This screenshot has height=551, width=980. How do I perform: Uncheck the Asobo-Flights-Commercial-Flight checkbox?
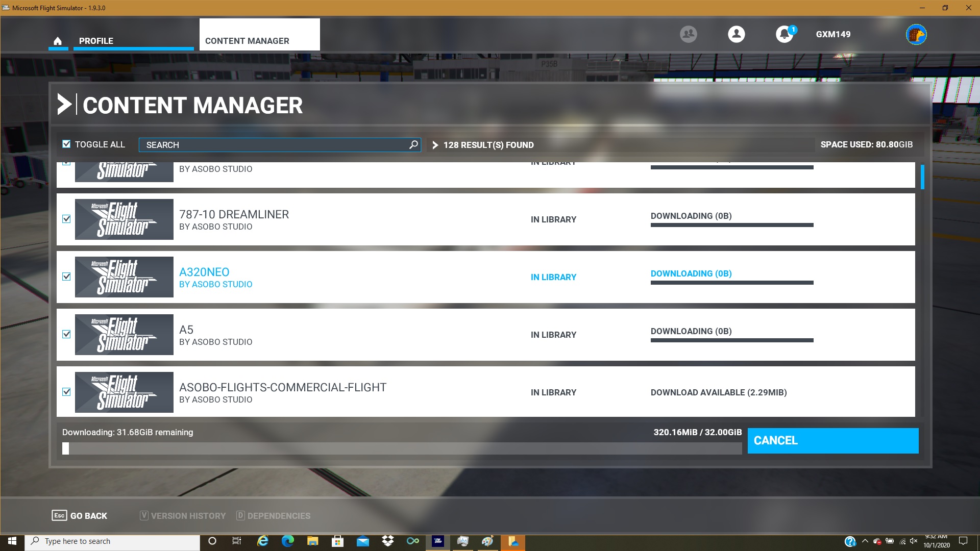coord(66,392)
